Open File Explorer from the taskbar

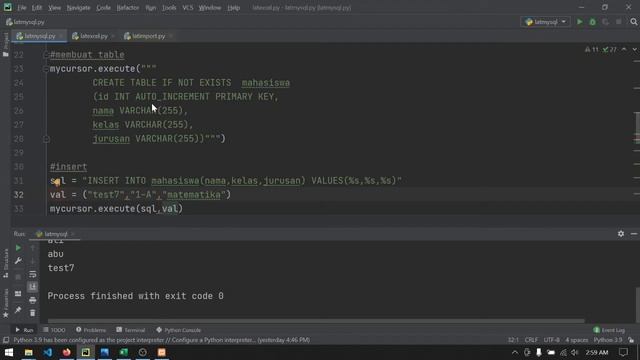tap(29, 352)
